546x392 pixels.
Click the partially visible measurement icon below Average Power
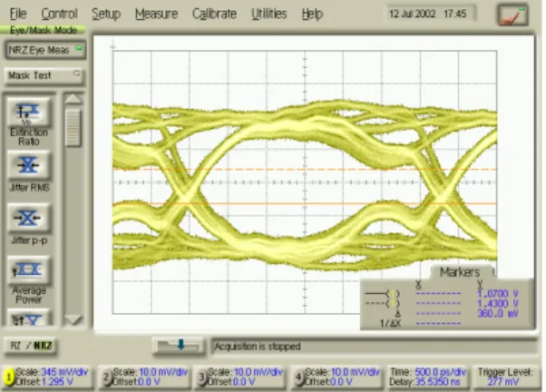(29, 318)
